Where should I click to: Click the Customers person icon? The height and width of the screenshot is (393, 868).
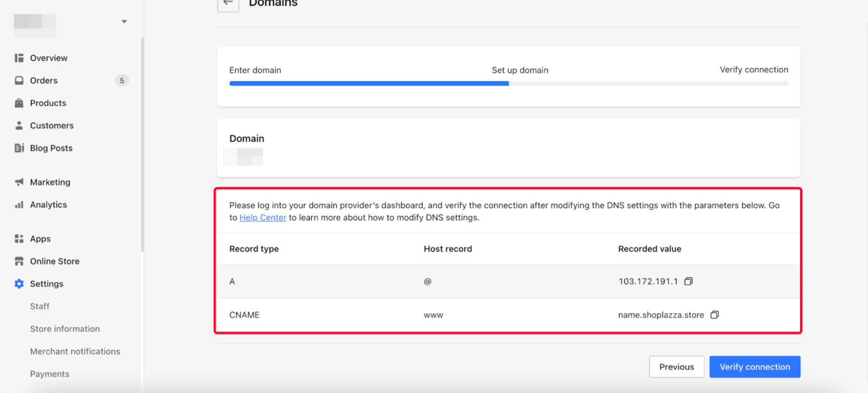pos(19,125)
